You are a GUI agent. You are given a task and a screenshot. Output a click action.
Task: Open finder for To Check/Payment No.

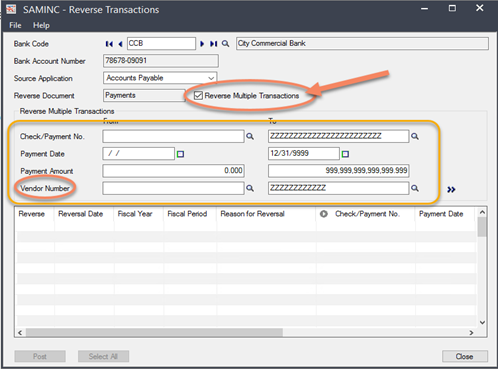click(x=415, y=136)
